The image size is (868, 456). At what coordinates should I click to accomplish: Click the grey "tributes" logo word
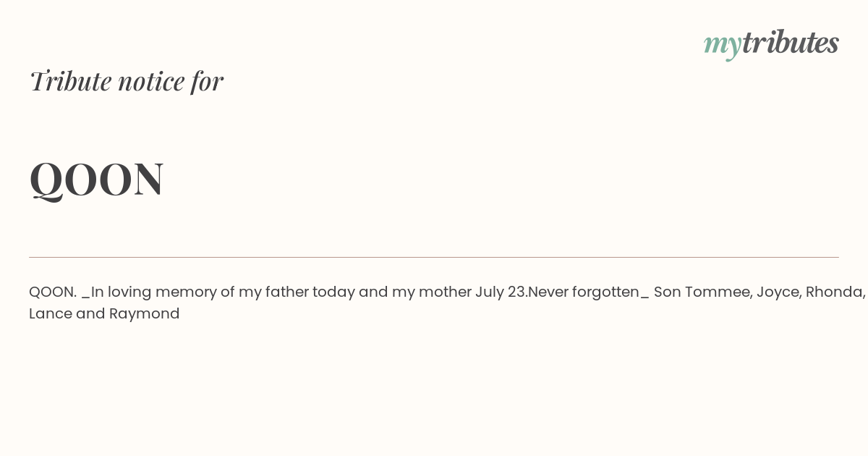pyautogui.click(x=790, y=42)
